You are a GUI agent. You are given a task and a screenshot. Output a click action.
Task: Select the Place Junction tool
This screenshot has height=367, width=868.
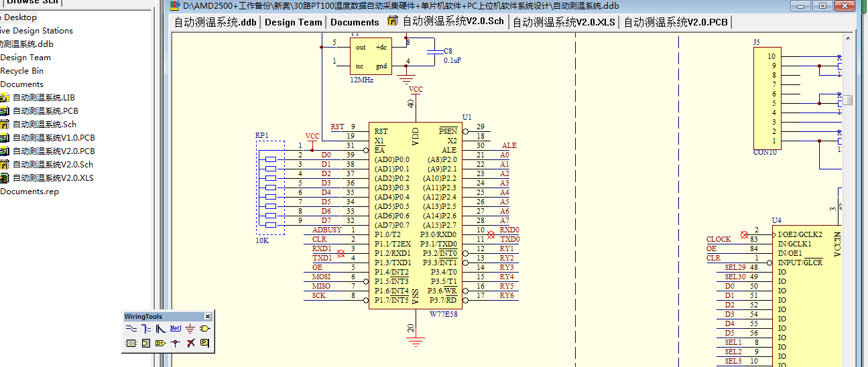[176, 344]
